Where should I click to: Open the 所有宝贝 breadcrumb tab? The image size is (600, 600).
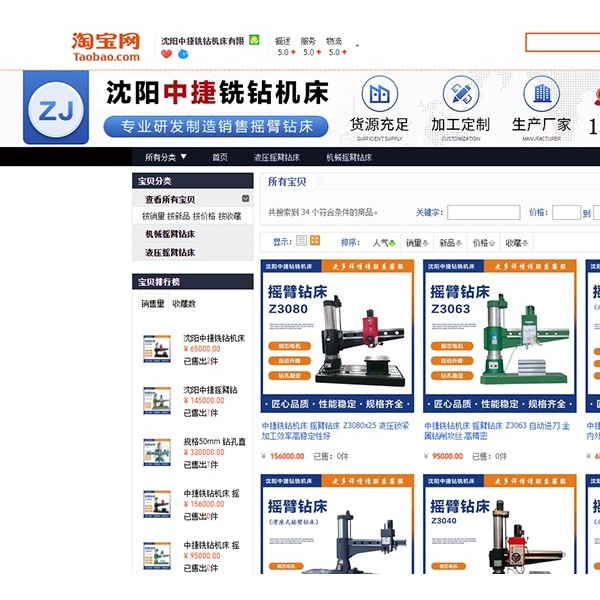coord(287,181)
